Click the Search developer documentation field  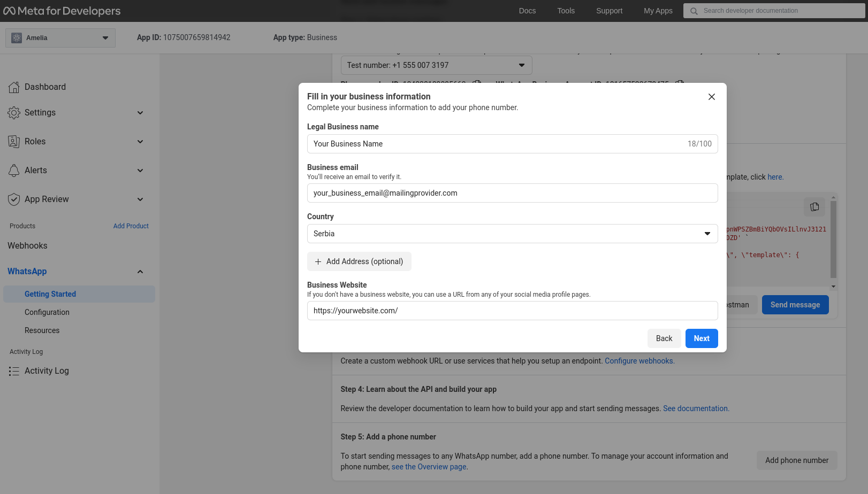coord(774,11)
